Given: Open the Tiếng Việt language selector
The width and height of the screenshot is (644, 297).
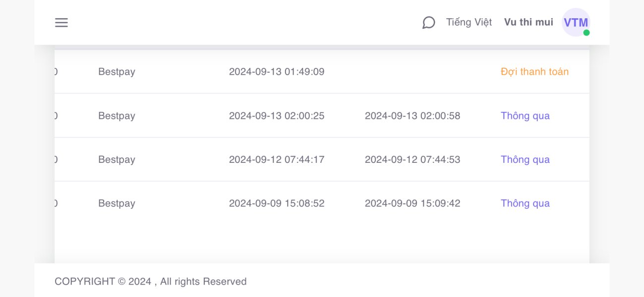Looking at the screenshot, I should [469, 22].
